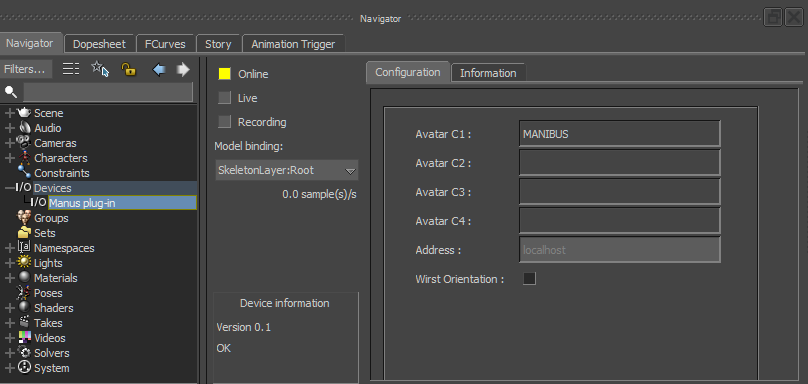Collapse the Devices tree node
This screenshot has height=384, width=808.
9,188
